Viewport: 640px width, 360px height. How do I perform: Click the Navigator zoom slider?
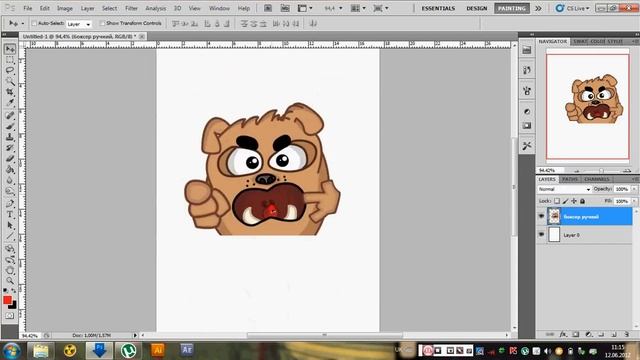601,171
